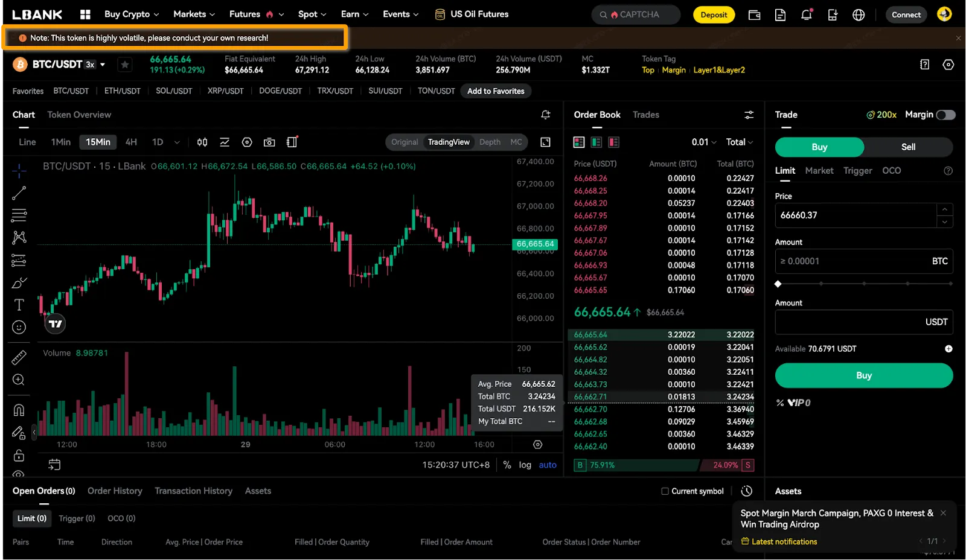
Task: Select the trend line drawing tool
Action: click(x=19, y=193)
